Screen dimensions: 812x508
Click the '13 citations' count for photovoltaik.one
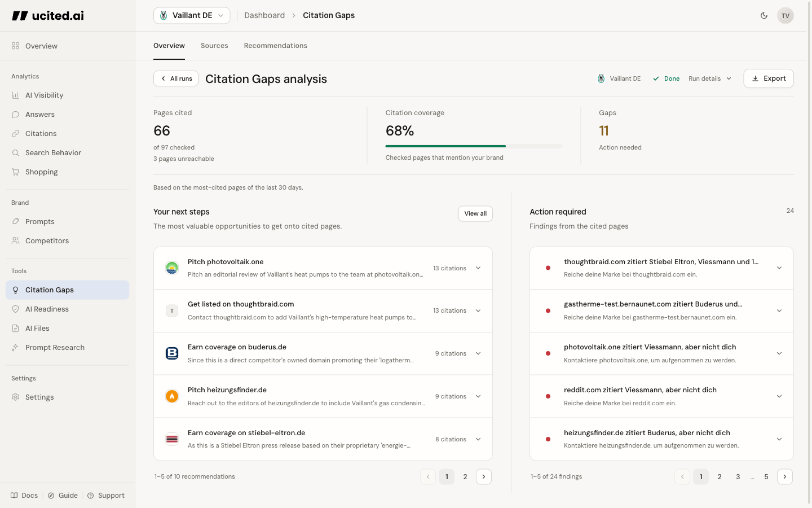(449, 268)
